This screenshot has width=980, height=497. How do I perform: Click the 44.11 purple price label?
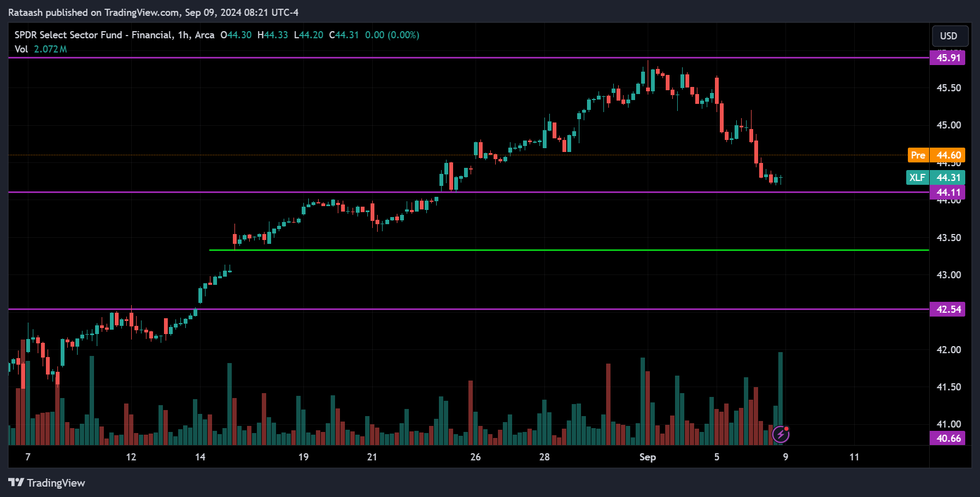pos(948,192)
